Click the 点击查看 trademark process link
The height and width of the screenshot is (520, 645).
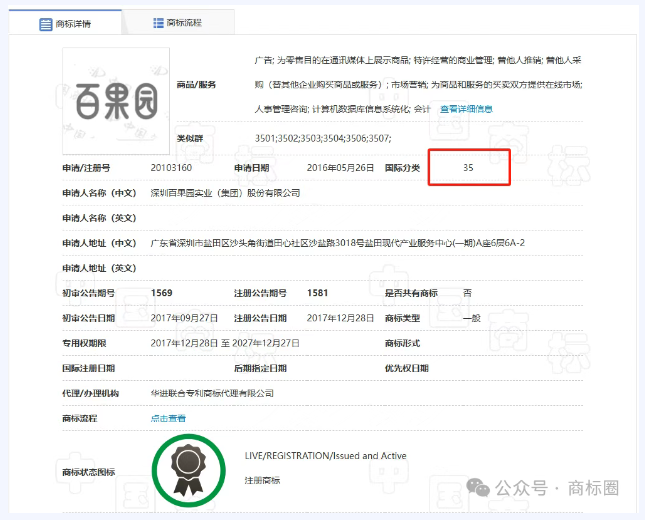tap(167, 418)
